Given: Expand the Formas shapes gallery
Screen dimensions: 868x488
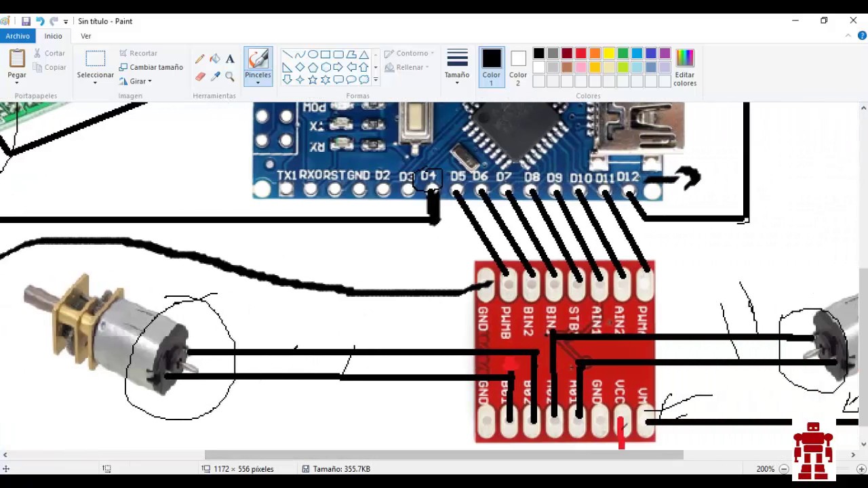Looking at the screenshot, I should 376,80.
